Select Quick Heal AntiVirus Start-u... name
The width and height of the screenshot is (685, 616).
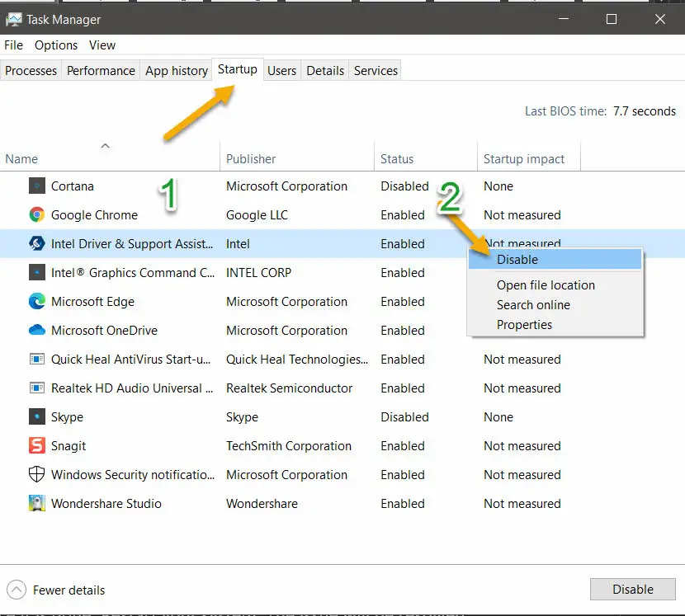130,359
